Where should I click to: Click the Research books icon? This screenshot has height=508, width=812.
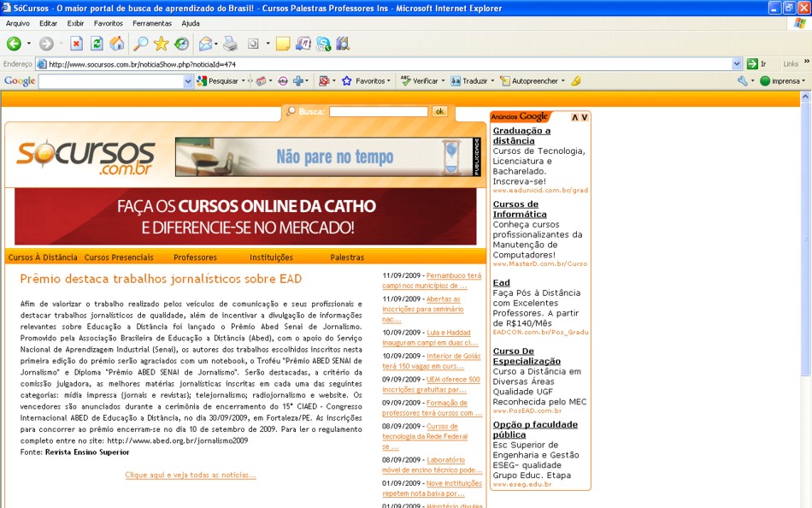pyautogui.click(x=343, y=44)
